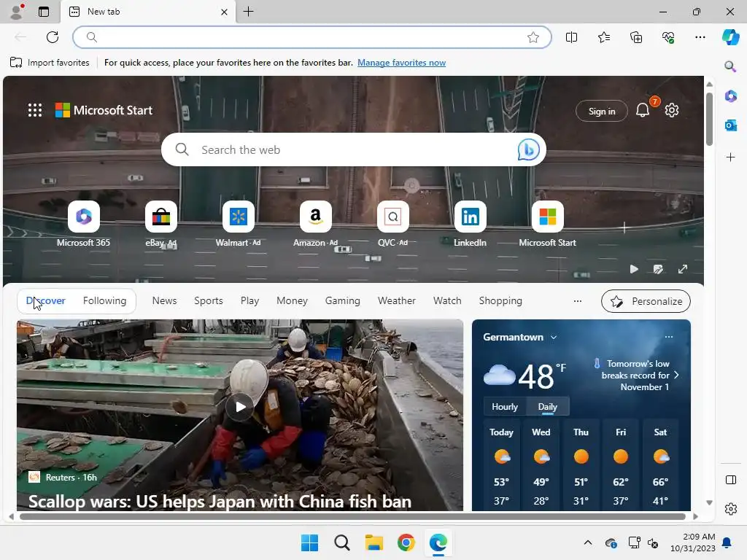Open Outlook in sidebar
The height and width of the screenshot is (560, 747).
[730, 125]
